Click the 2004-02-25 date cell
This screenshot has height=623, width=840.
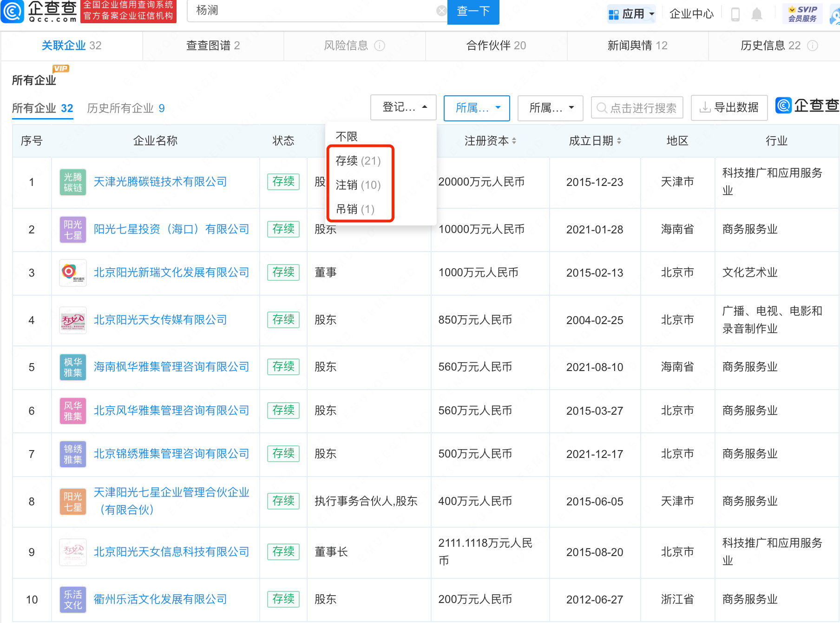[x=595, y=320]
